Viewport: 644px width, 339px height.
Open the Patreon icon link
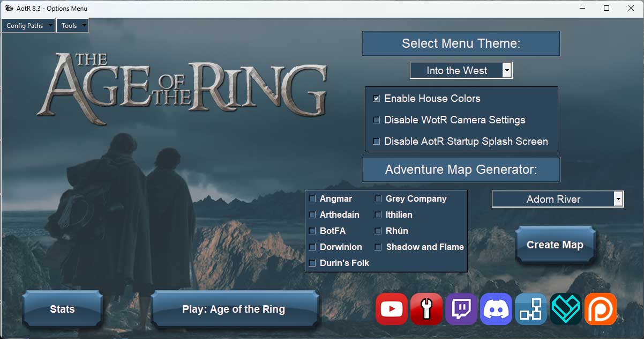[601, 309]
